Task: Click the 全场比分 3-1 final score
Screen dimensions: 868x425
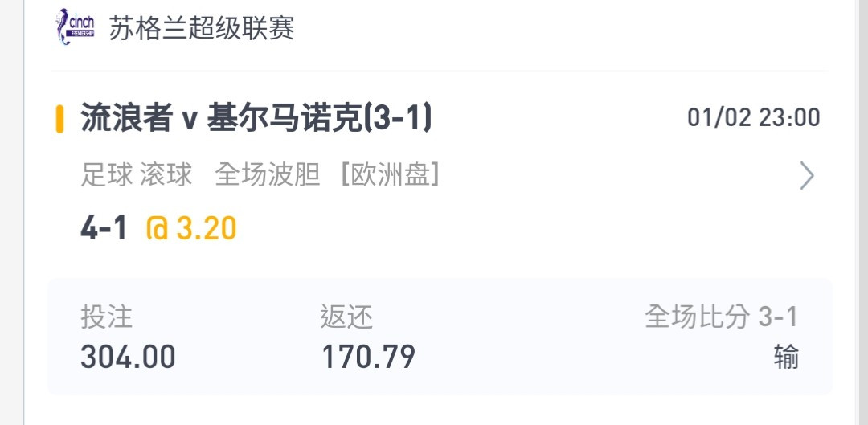Action: [721, 317]
